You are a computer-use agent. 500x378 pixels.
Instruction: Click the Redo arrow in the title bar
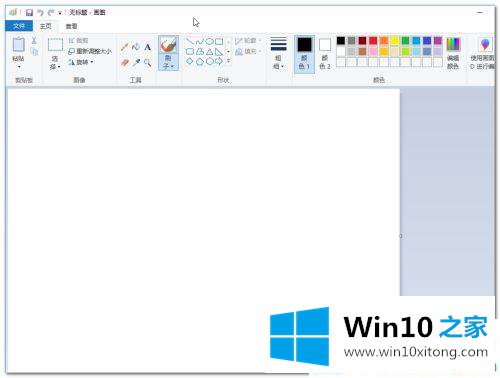click(x=51, y=13)
